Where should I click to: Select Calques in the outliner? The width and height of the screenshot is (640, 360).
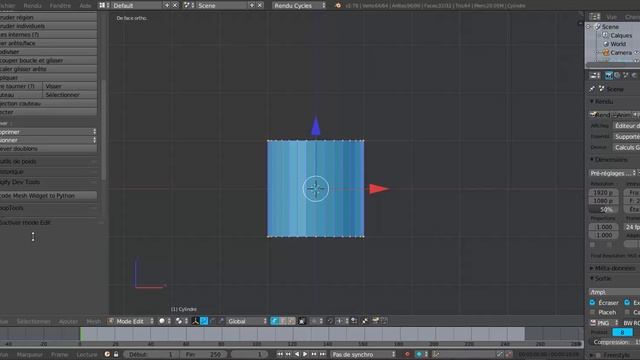[x=621, y=35]
